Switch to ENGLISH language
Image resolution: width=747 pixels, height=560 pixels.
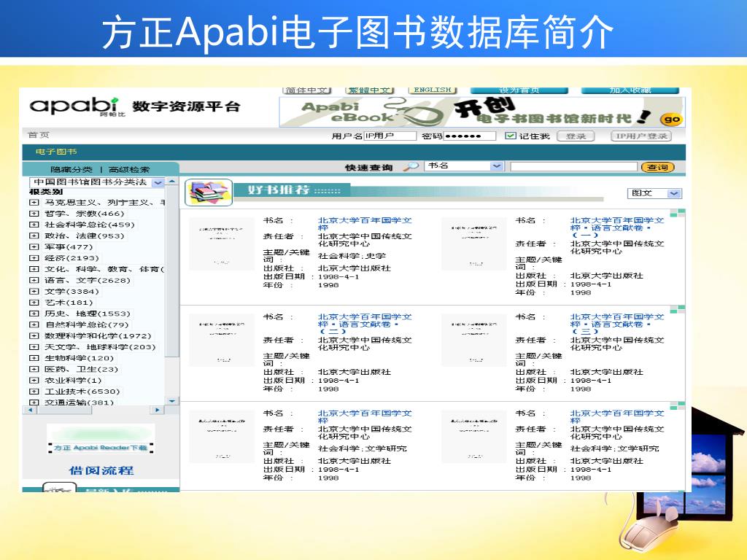coord(433,90)
